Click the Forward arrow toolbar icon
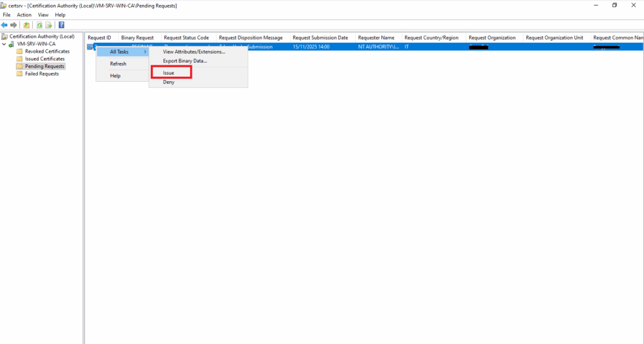This screenshot has width=644, height=344. (x=14, y=25)
